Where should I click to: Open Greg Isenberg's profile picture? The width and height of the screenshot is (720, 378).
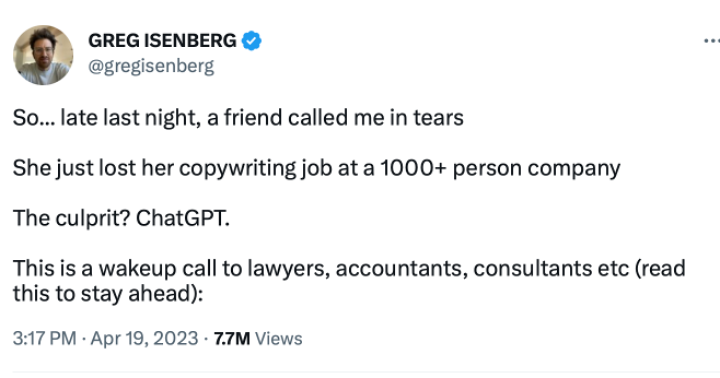click(x=43, y=55)
